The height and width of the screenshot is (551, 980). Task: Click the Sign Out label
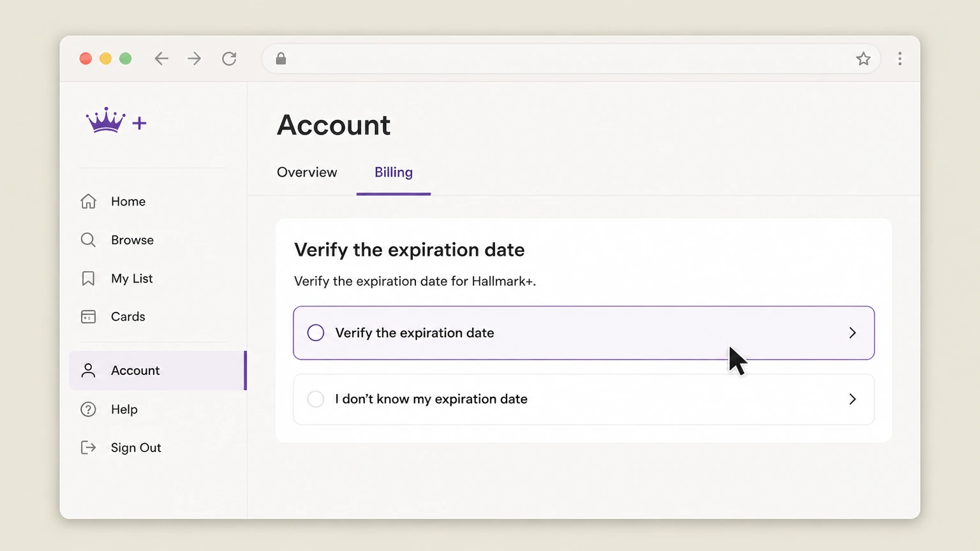[136, 448]
